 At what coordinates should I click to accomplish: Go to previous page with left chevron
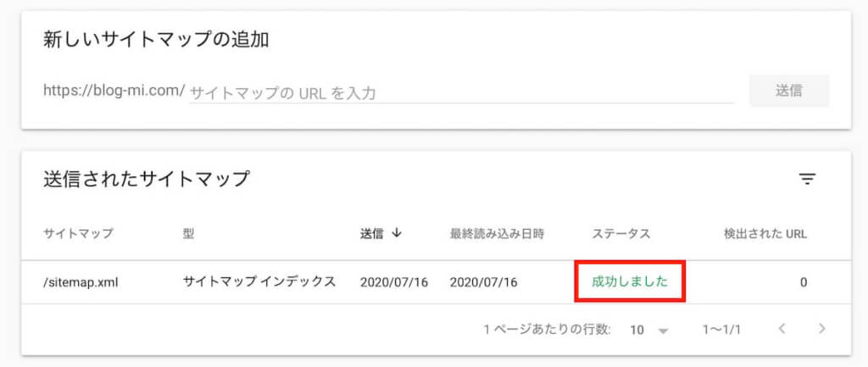coord(782,329)
